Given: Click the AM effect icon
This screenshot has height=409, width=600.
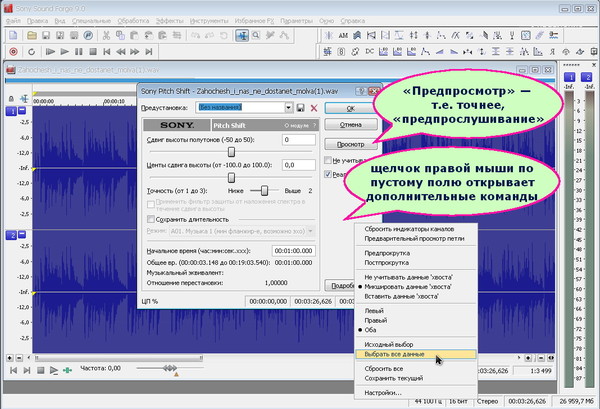Looking at the screenshot, I should (343, 36).
